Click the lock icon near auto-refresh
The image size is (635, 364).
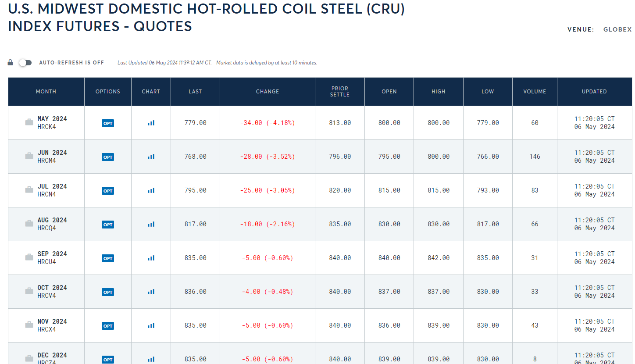tap(11, 63)
